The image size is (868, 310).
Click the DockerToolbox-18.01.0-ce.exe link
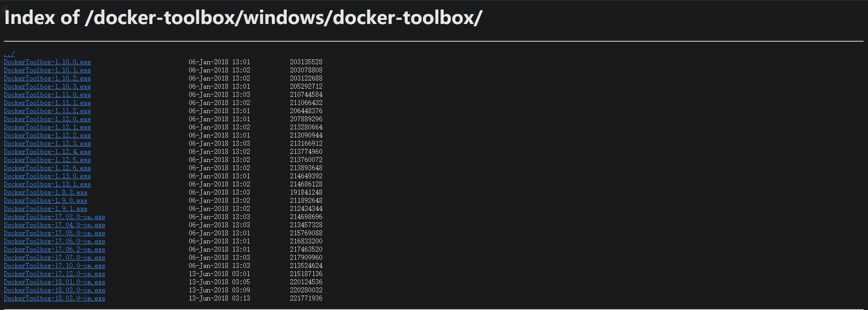click(x=55, y=282)
